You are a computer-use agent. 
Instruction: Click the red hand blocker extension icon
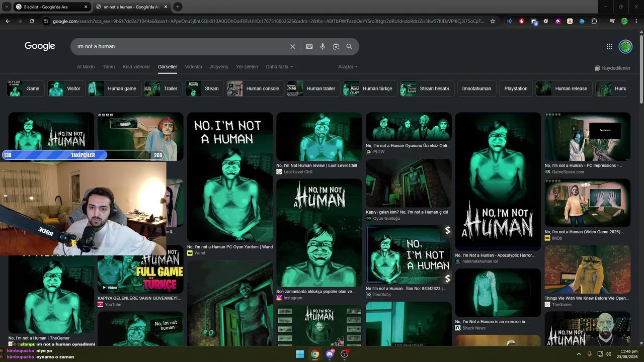tap(521, 21)
